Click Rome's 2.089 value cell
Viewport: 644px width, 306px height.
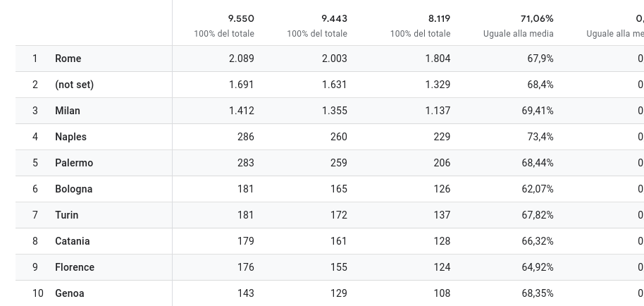point(242,59)
